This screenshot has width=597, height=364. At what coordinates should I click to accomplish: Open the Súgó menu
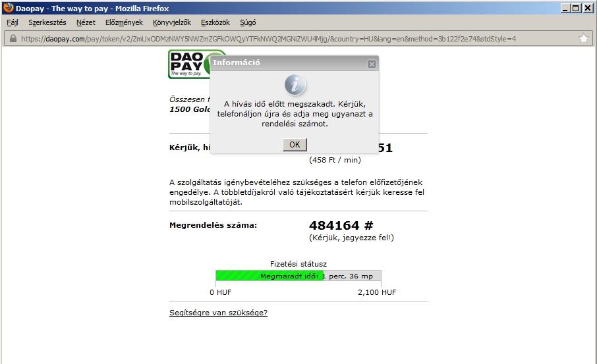click(248, 22)
